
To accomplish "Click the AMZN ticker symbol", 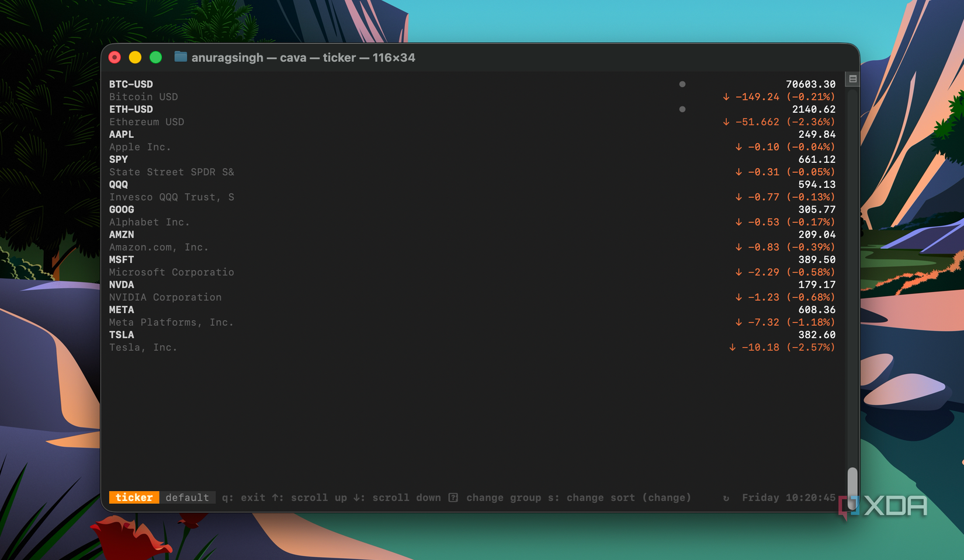I will (x=122, y=235).
